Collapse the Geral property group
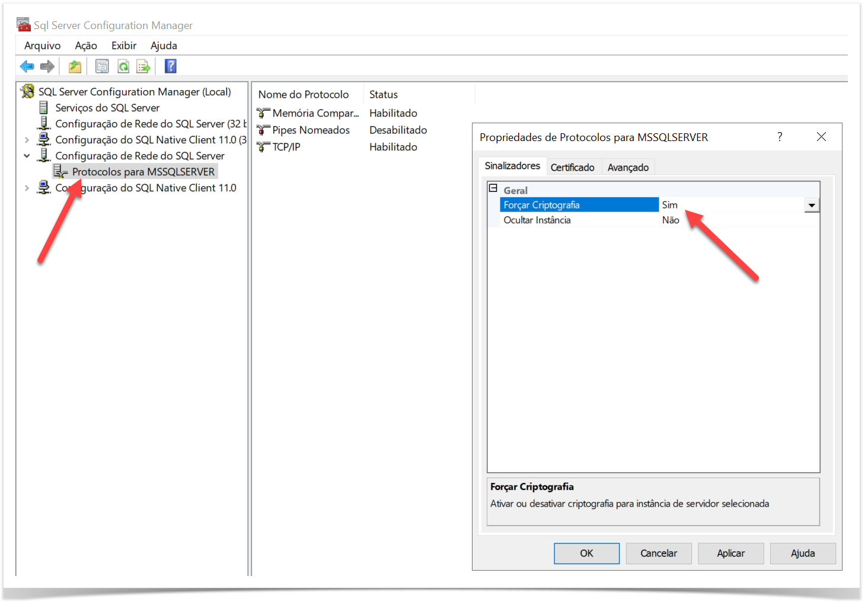This screenshot has height=605, width=868. (493, 188)
